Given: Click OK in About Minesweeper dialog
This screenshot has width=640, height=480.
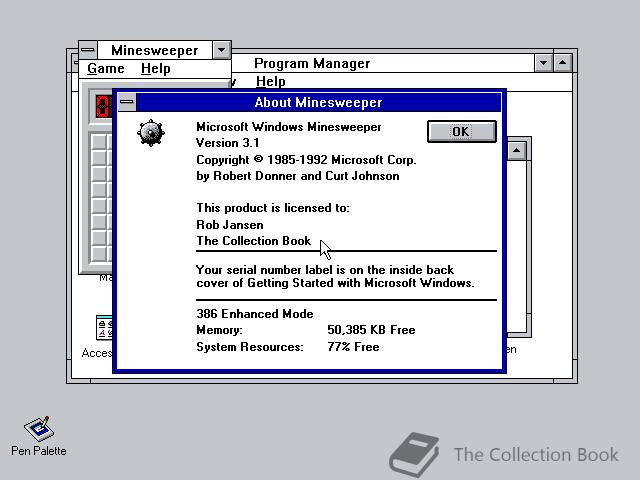Looking at the screenshot, I should (x=462, y=131).
